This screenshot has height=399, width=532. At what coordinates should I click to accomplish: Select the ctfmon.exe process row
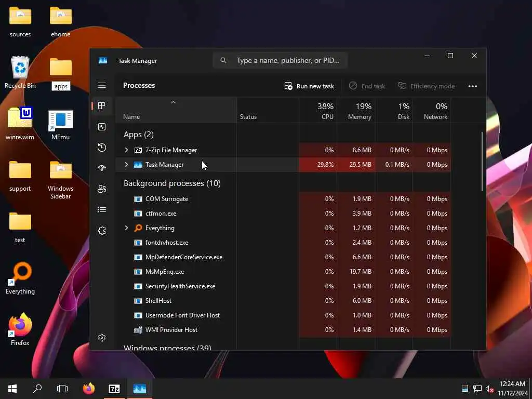click(283, 214)
